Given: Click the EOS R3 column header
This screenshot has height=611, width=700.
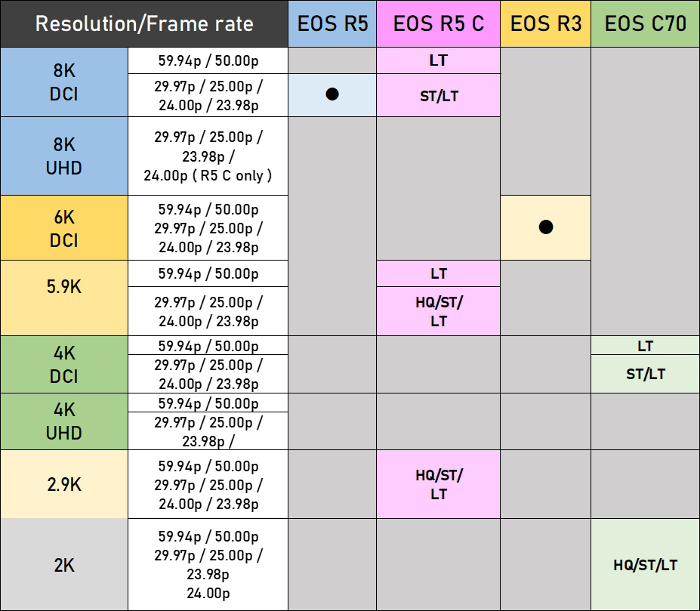Looking at the screenshot, I should pos(546,23).
